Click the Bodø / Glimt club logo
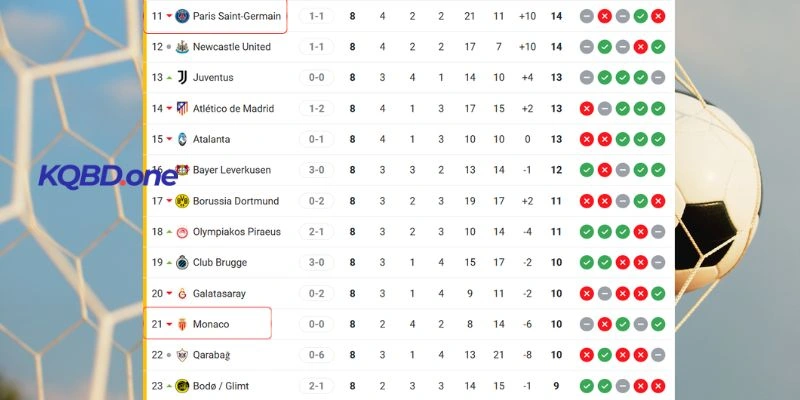The image size is (800, 400). tap(182, 386)
